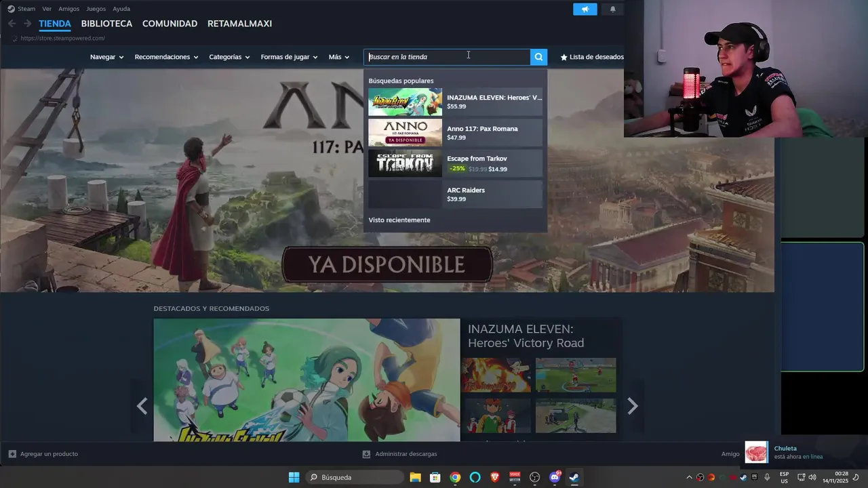Viewport: 868px width, 488px height.
Task: Select ARC Raiders suggestion
Action: 455,195
